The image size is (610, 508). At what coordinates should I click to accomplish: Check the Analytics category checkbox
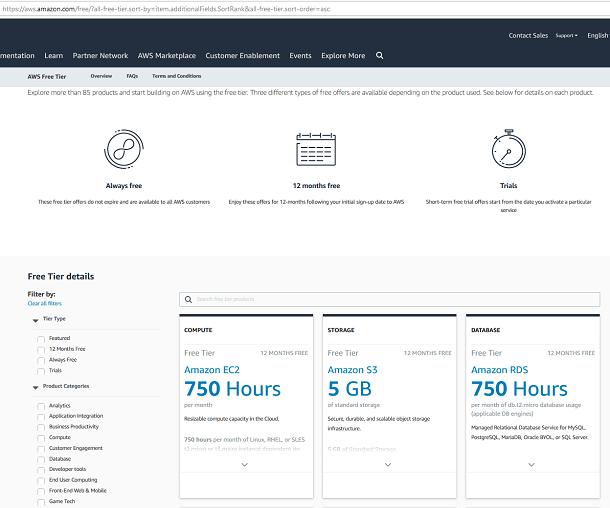(x=41, y=406)
